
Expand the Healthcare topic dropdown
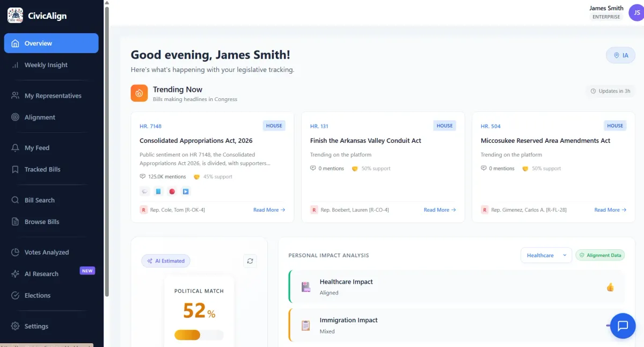point(546,255)
